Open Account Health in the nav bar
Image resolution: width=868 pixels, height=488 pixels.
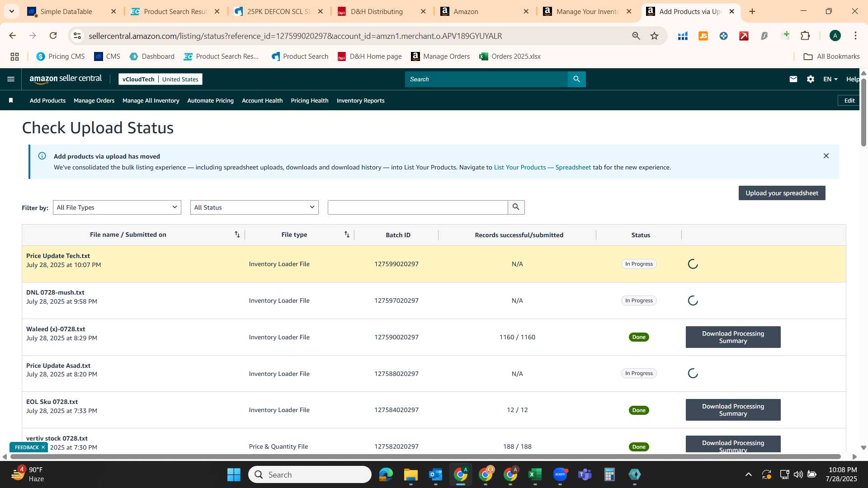(x=262, y=100)
